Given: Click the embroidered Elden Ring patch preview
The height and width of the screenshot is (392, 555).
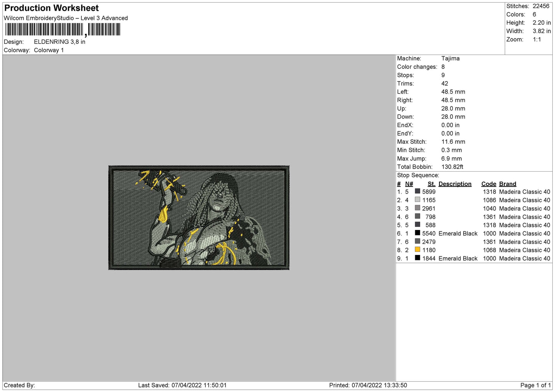Looking at the screenshot, I should coord(199,218).
